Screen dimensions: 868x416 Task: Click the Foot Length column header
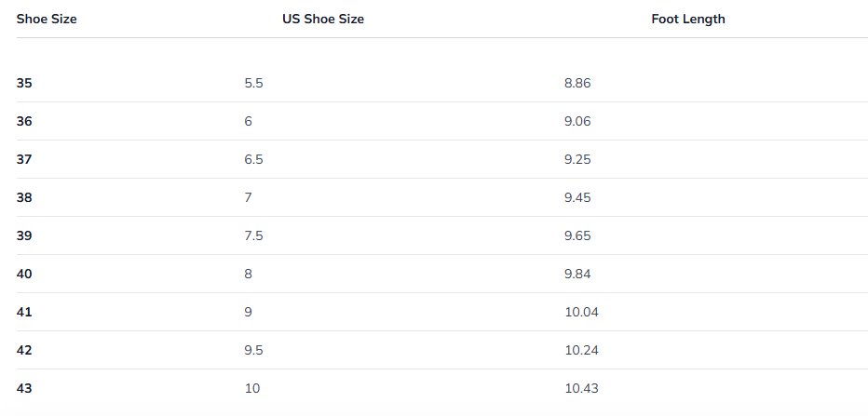tap(688, 19)
